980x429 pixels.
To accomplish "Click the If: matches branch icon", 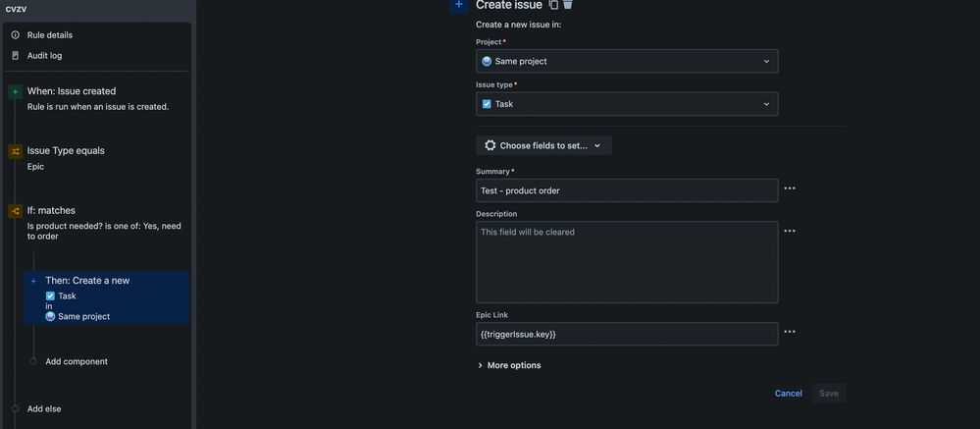I will click(x=15, y=211).
